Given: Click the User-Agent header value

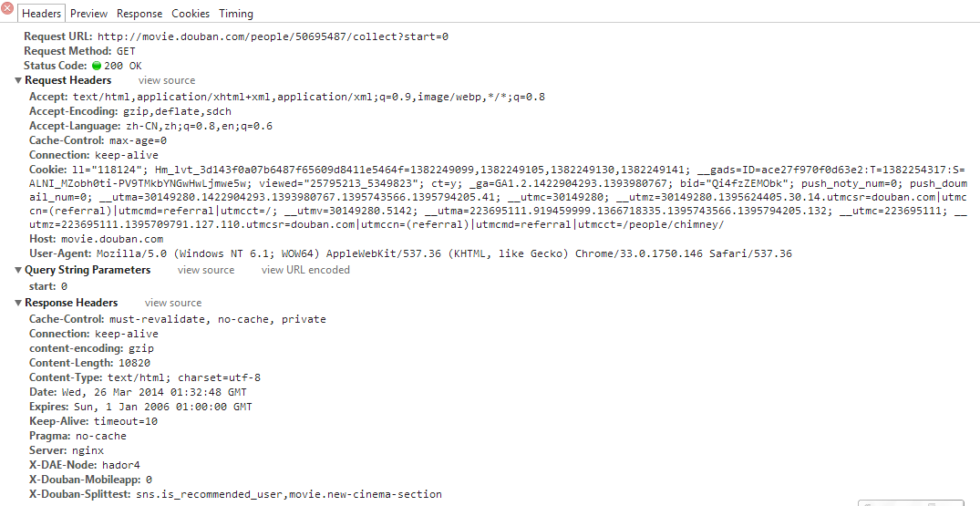Looking at the screenshot, I should click(444, 253).
